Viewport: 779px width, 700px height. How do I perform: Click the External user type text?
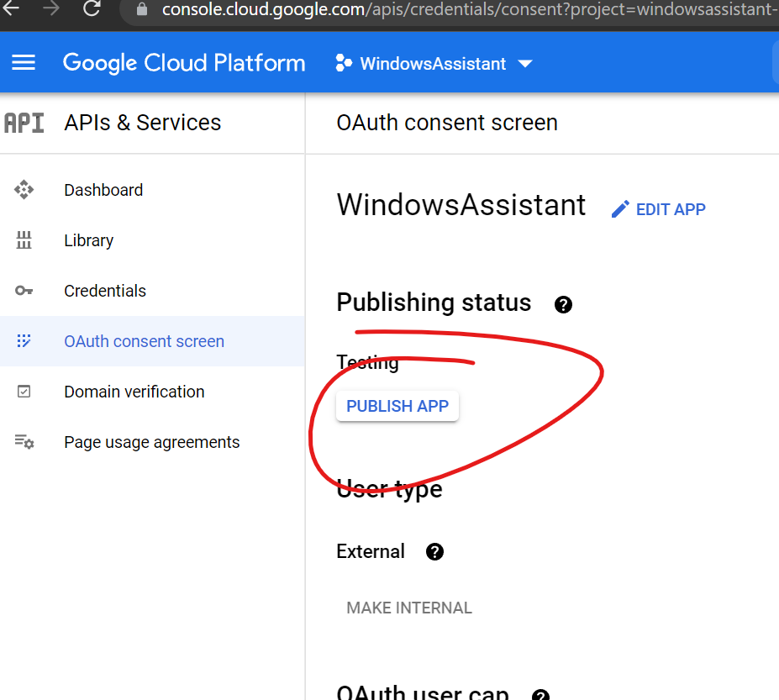click(x=371, y=551)
